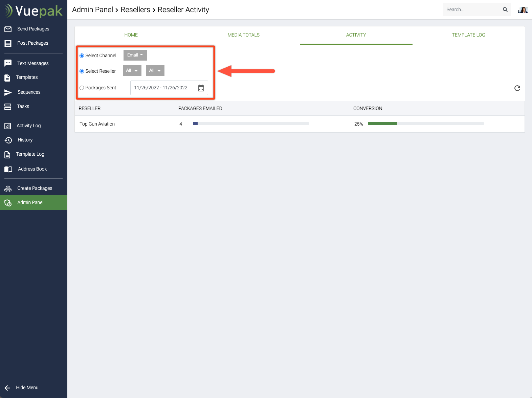Open the user profile avatar

pos(523,9)
